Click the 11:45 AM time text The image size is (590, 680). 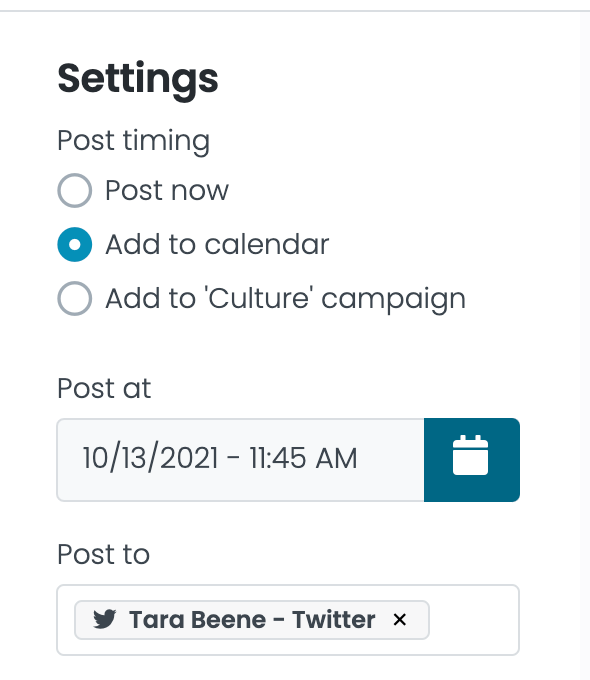click(x=303, y=458)
